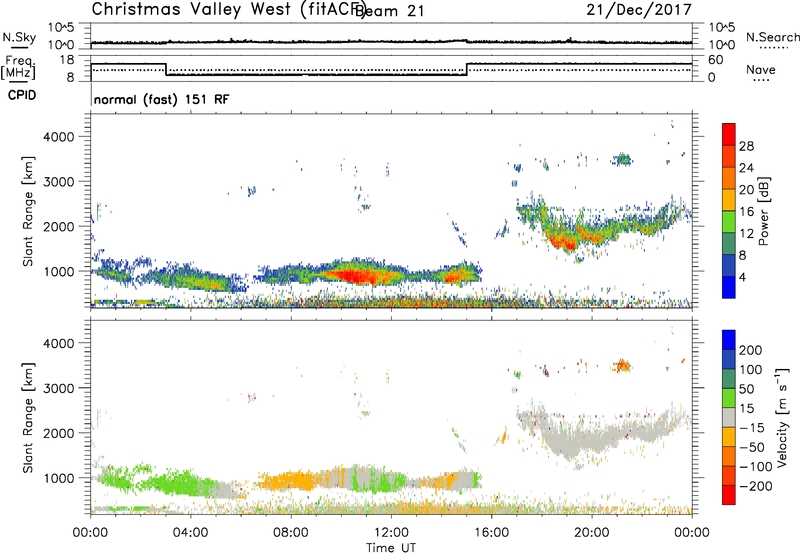
Task: Click the light green 15–50 Velocity colorbar segment
Action: (729, 398)
